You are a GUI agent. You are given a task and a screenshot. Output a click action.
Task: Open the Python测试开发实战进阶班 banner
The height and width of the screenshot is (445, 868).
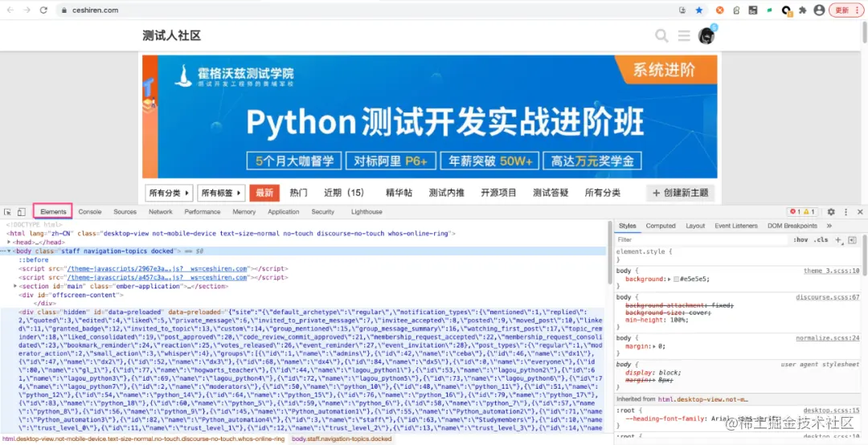tap(429, 116)
